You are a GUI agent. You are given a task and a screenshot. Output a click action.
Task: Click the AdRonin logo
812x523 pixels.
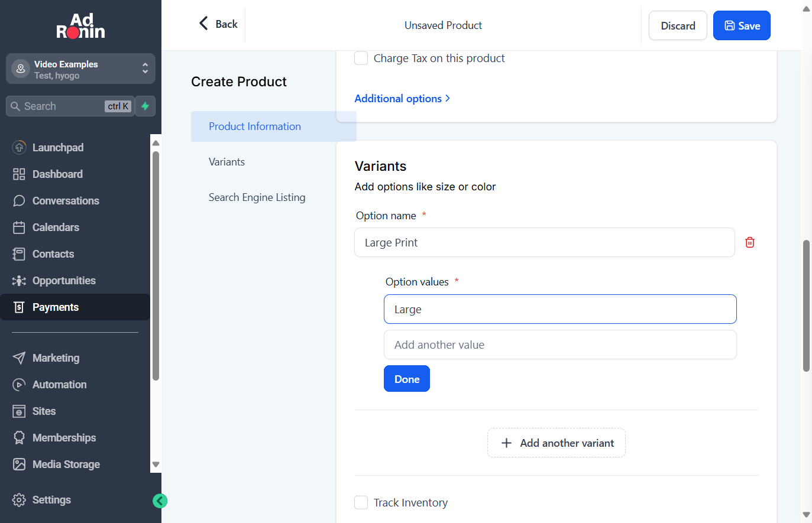pyautogui.click(x=80, y=27)
